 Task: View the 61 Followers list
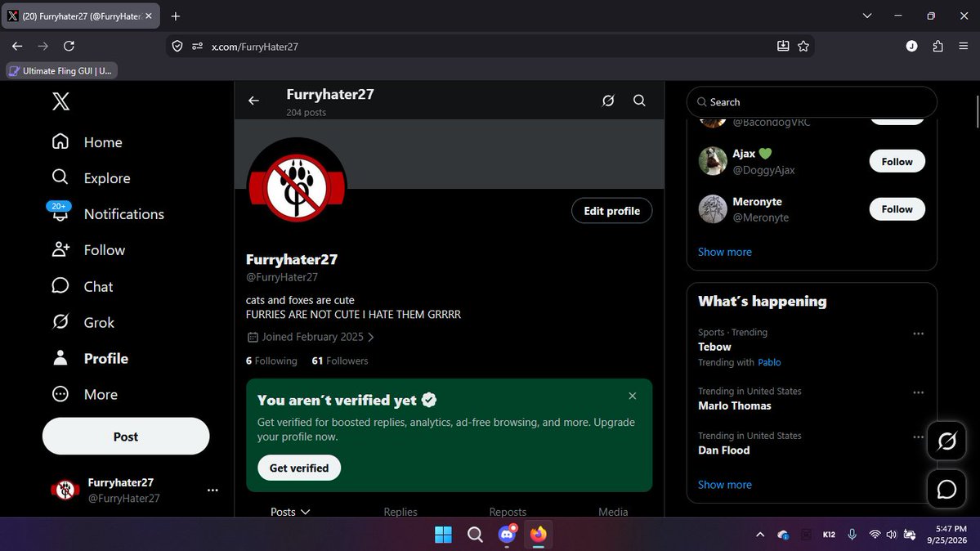340,361
